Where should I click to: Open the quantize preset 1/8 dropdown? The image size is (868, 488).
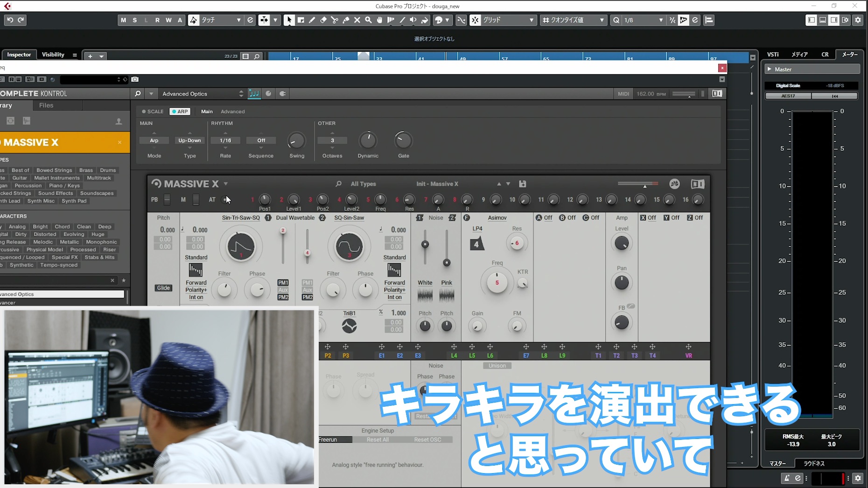(644, 20)
